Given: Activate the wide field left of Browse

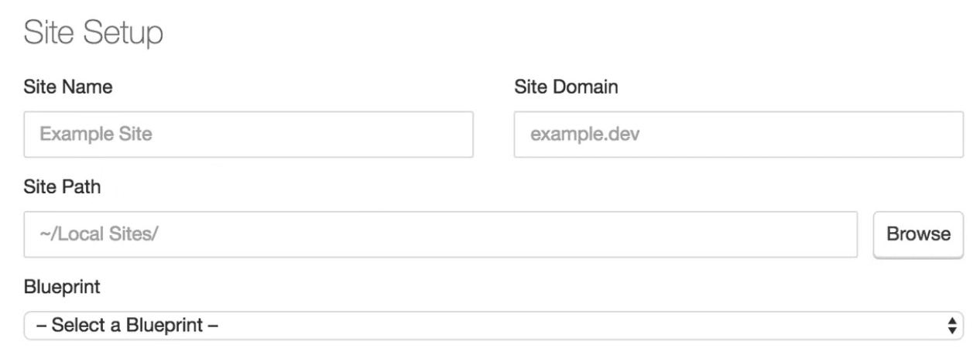Looking at the screenshot, I should tap(440, 234).
